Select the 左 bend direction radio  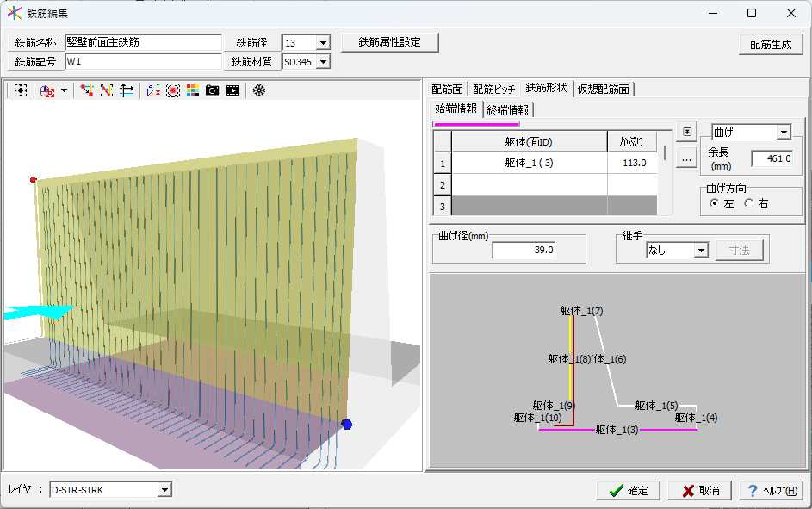[714, 203]
